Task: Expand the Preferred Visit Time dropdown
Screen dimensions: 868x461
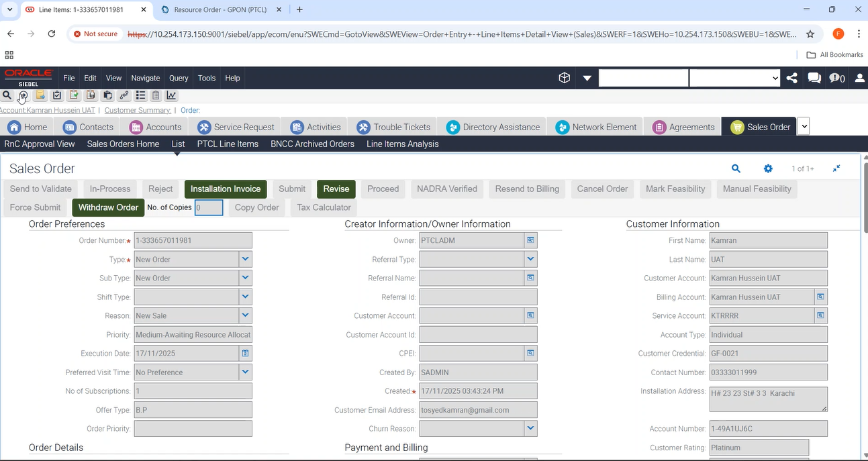Action: [x=245, y=372]
